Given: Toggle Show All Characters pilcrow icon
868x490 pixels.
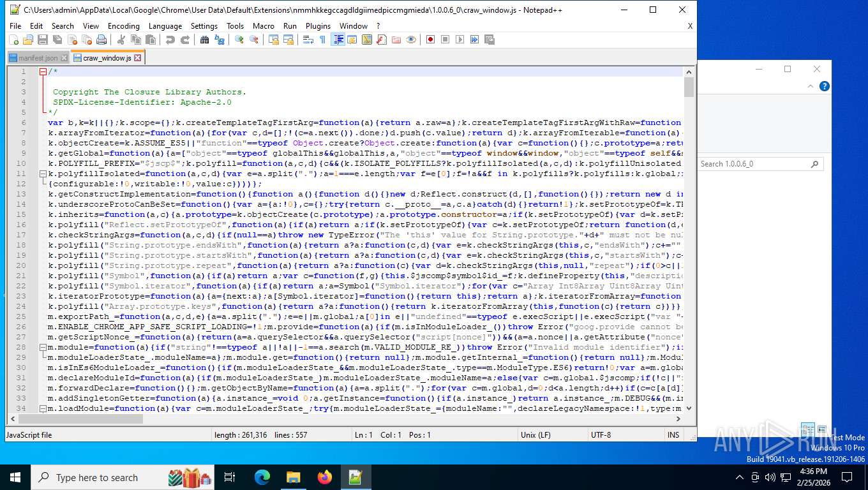Looking at the screenshot, I should pyautogui.click(x=323, y=40).
